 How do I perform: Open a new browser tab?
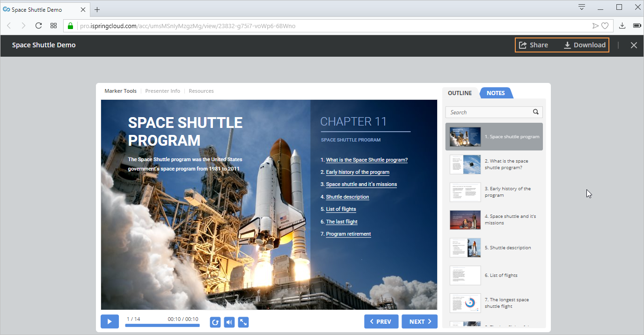click(x=97, y=9)
